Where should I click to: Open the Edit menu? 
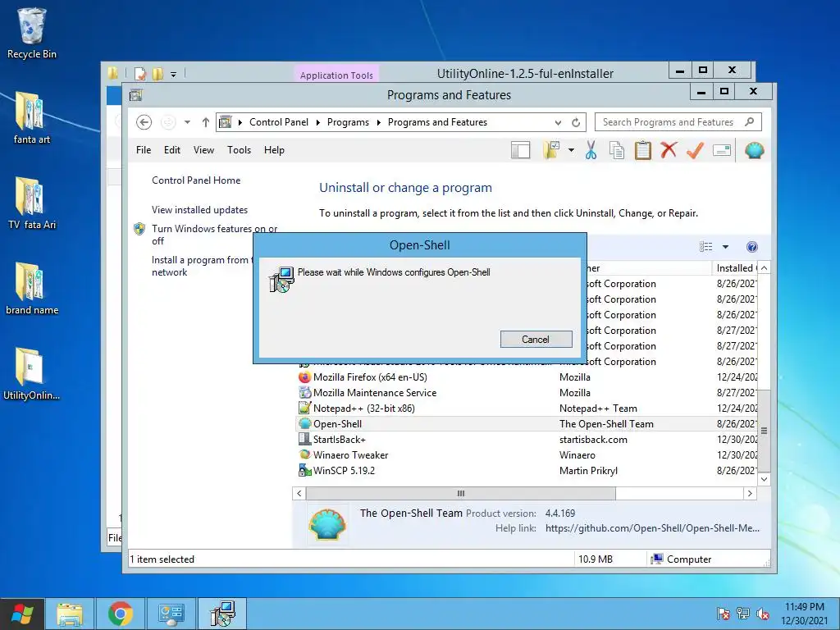172,150
